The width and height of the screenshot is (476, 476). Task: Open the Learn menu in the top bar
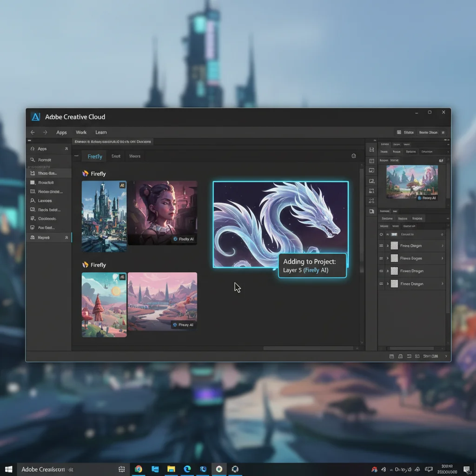click(x=101, y=132)
